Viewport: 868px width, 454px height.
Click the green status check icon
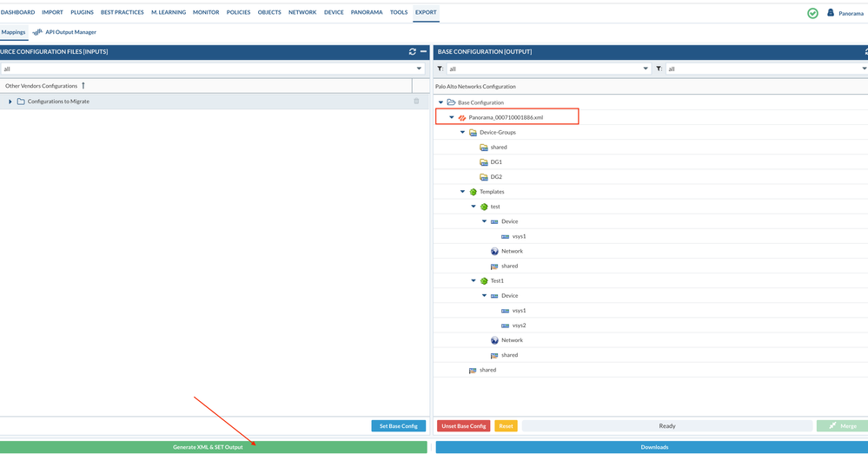point(812,13)
